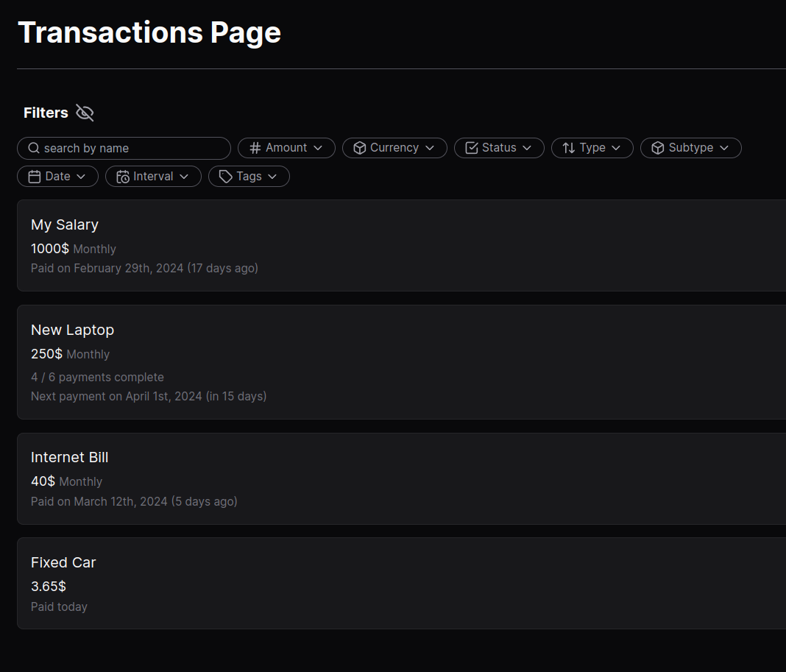Click the magnifier icon in search box
Image resolution: width=786 pixels, height=672 pixels.
pos(34,148)
